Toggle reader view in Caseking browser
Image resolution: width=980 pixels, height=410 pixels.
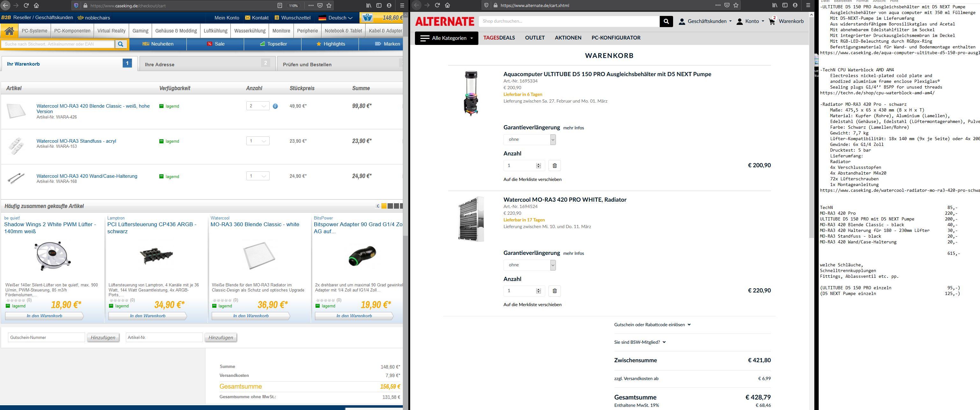point(279,5)
